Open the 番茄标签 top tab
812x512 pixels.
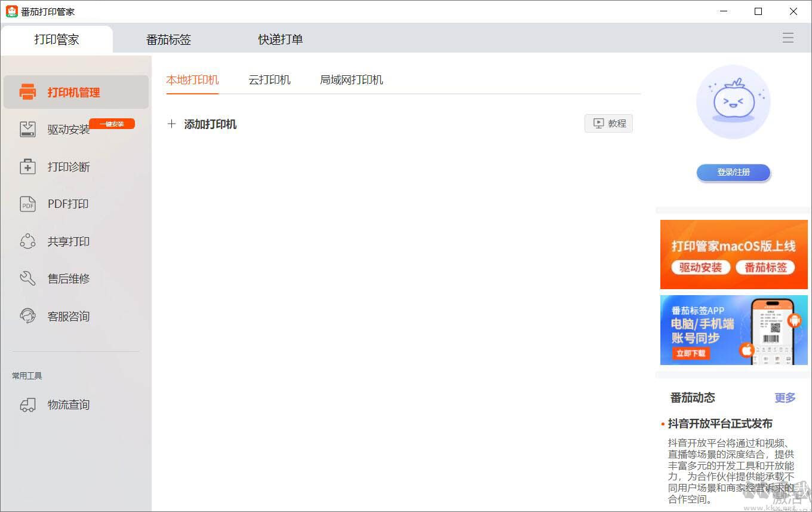coord(168,39)
